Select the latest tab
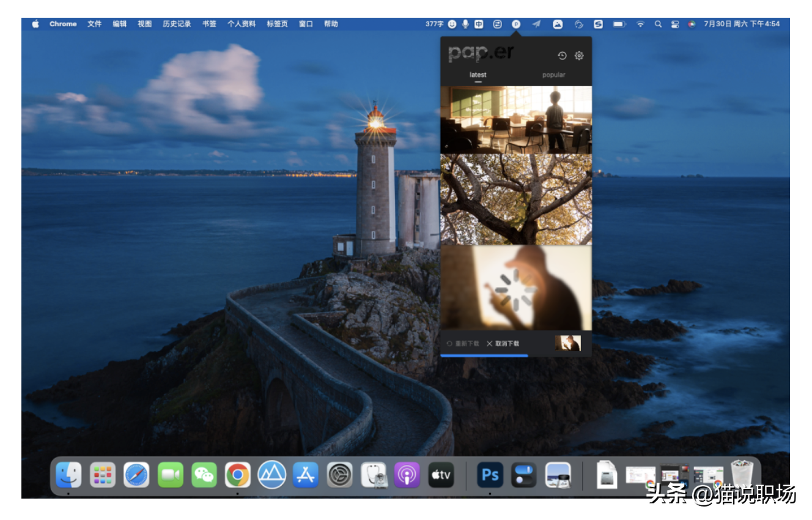The height and width of the screenshot is (520, 812). pyautogui.click(x=478, y=75)
